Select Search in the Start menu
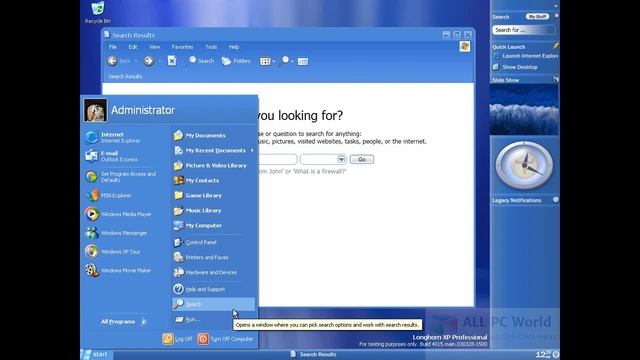Screen dimensions: 640x360 tap(213, 304)
